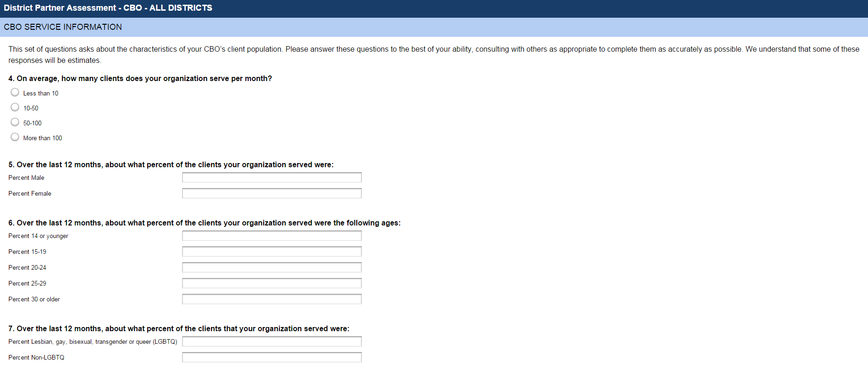This screenshot has height=368, width=868.
Task: Focus the Percent Female text box
Action: pyautogui.click(x=271, y=193)
